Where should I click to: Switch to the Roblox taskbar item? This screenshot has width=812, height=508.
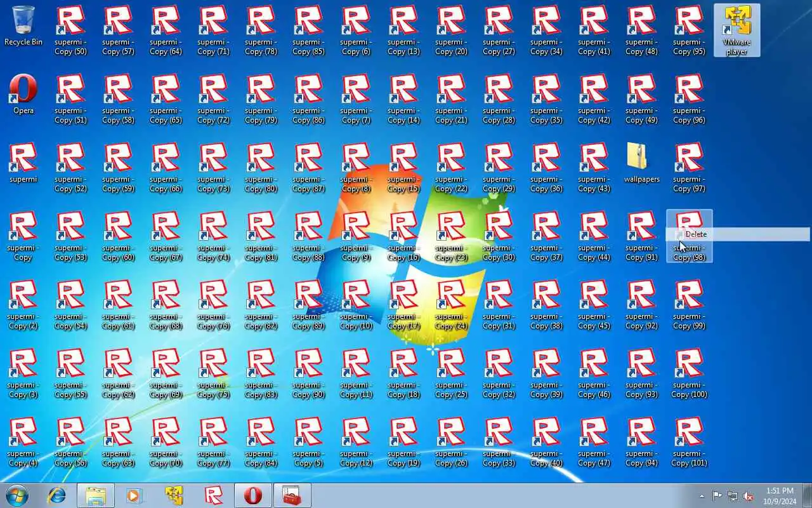(214, 495)
